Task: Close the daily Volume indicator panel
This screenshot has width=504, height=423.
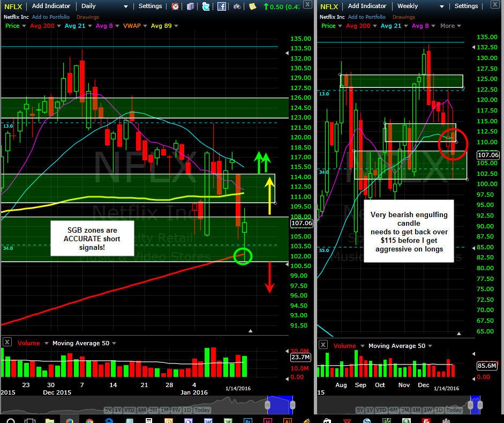Action: pos(7,342)
